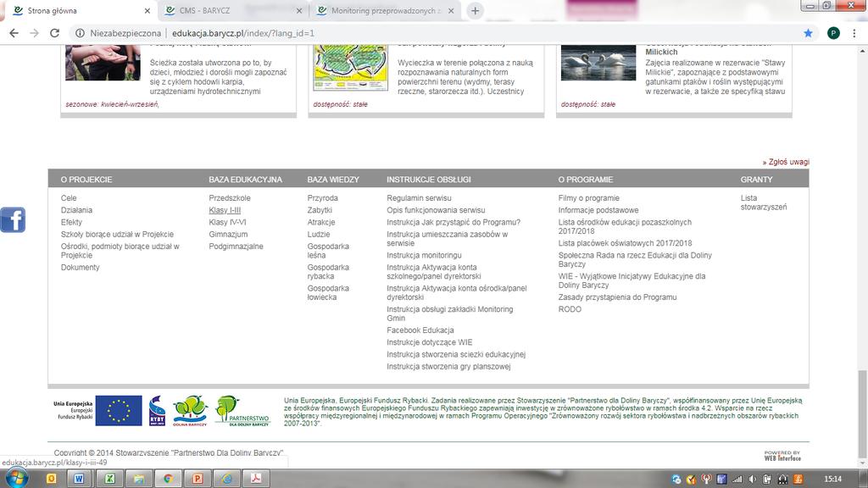
Task: Open Lista placówek oświatowych 2017/2018
Action: pos(625,243)
